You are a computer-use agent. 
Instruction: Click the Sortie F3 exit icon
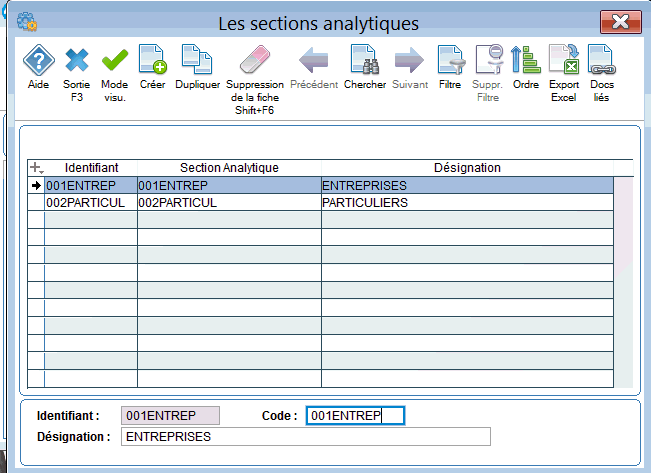pyautogui.click(x=77, y=60)
